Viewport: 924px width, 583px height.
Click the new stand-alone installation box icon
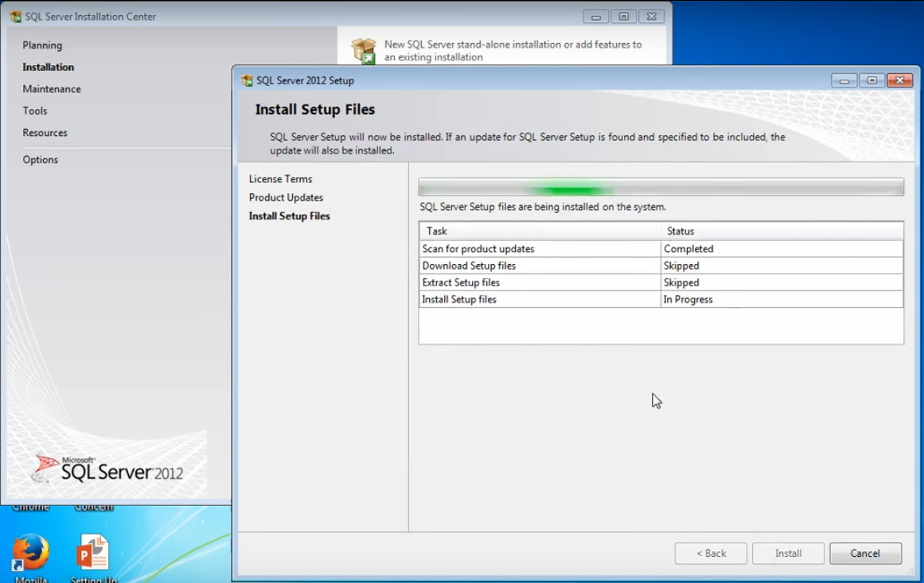364,51
